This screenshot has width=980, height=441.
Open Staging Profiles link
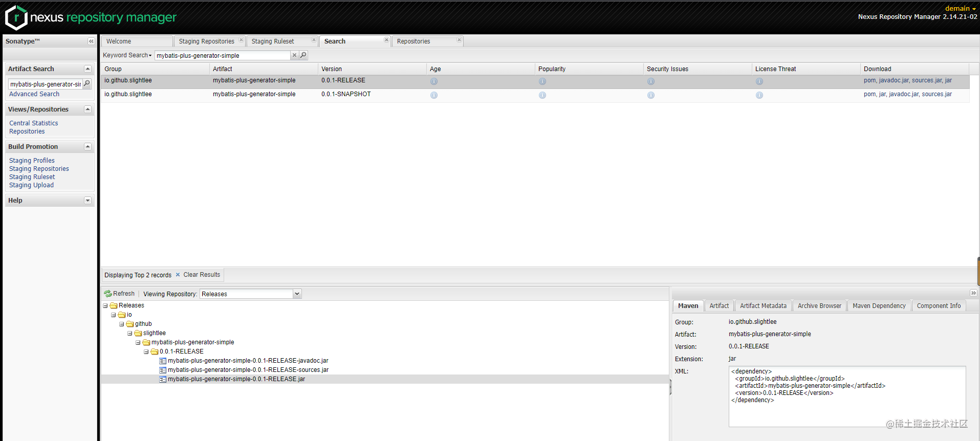(32, 161)
